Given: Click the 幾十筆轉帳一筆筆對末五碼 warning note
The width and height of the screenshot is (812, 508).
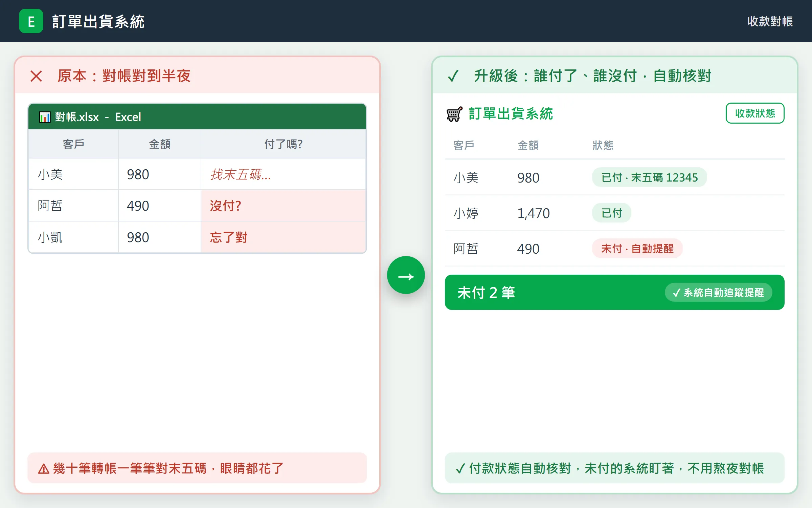Looking at the screenshot, I should coord(197,468).
